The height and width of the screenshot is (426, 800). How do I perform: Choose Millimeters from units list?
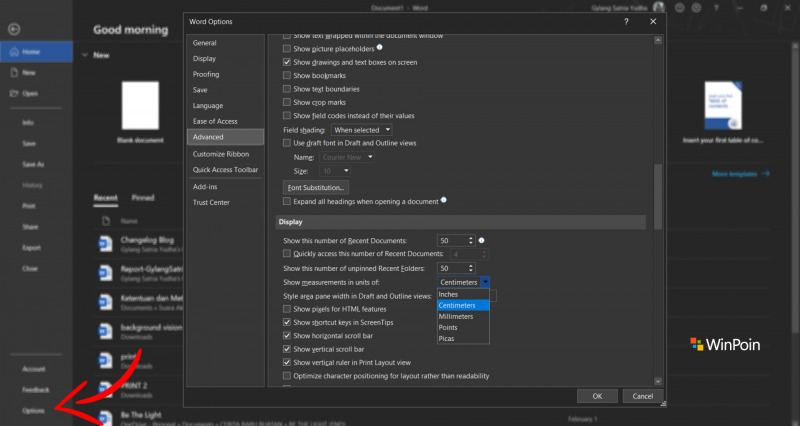coord(463,316)
